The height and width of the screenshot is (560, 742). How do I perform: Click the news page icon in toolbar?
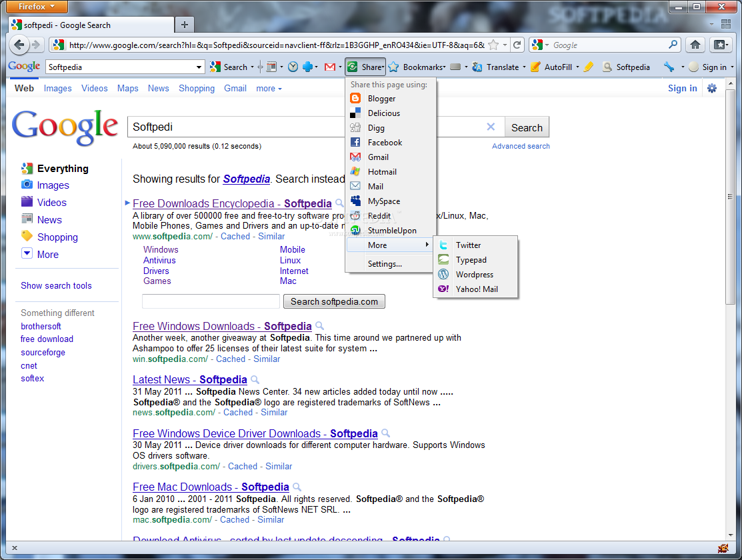tap(271, 67)
